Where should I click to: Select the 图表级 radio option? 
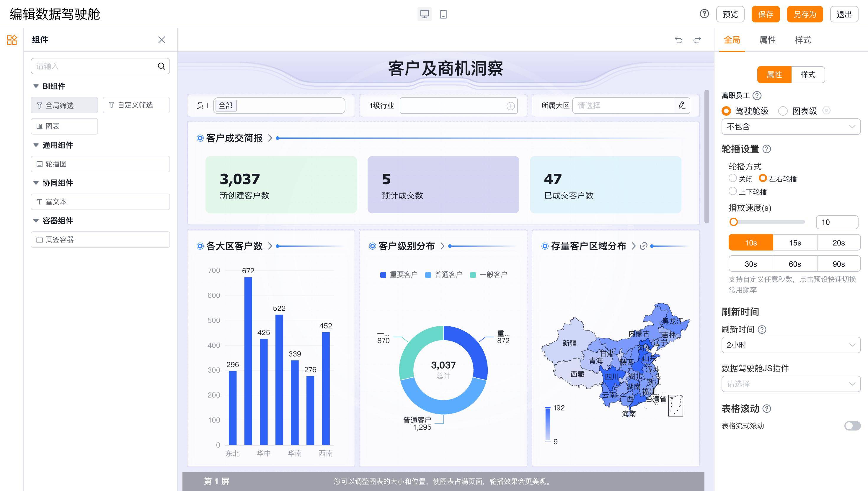tap(783, 111)
